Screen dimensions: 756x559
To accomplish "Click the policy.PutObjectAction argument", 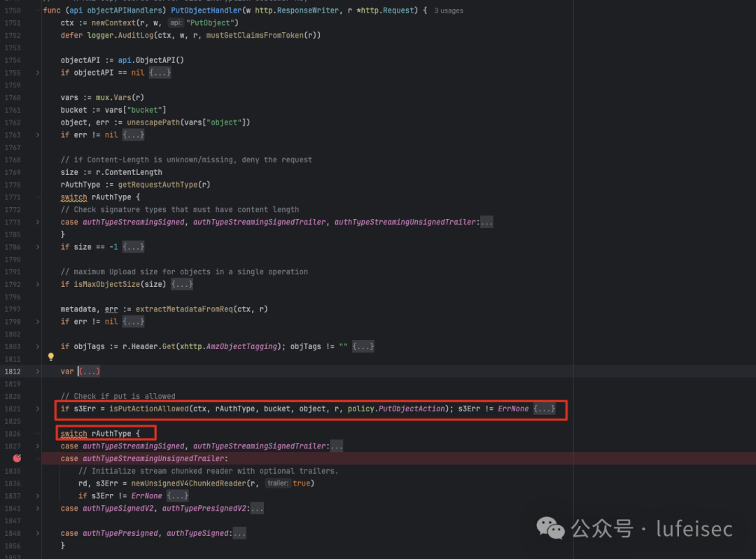I will click(395, 409).
